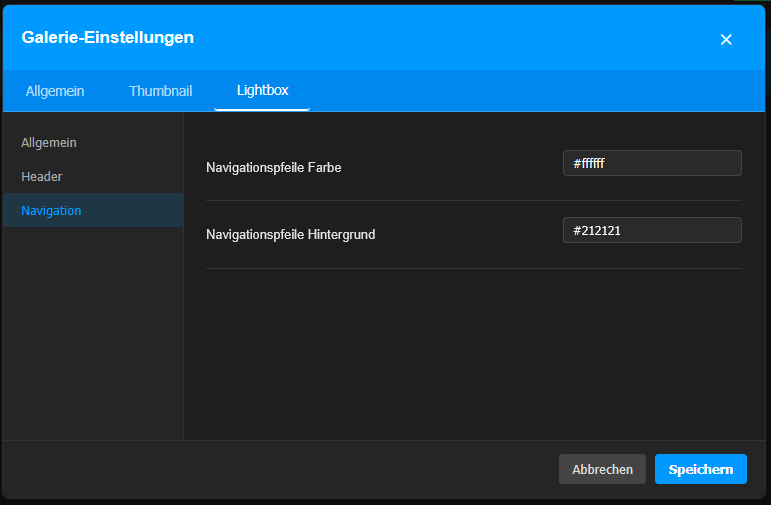Click the Galerie-Einstellungen dialog title
Screen dimensions: 771x505
pyautogui.click(x=108, y=37)
